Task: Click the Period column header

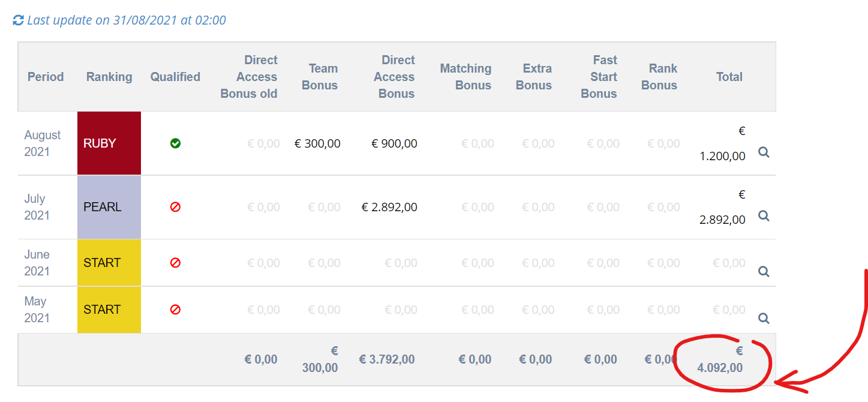Action: coord(46,77)
